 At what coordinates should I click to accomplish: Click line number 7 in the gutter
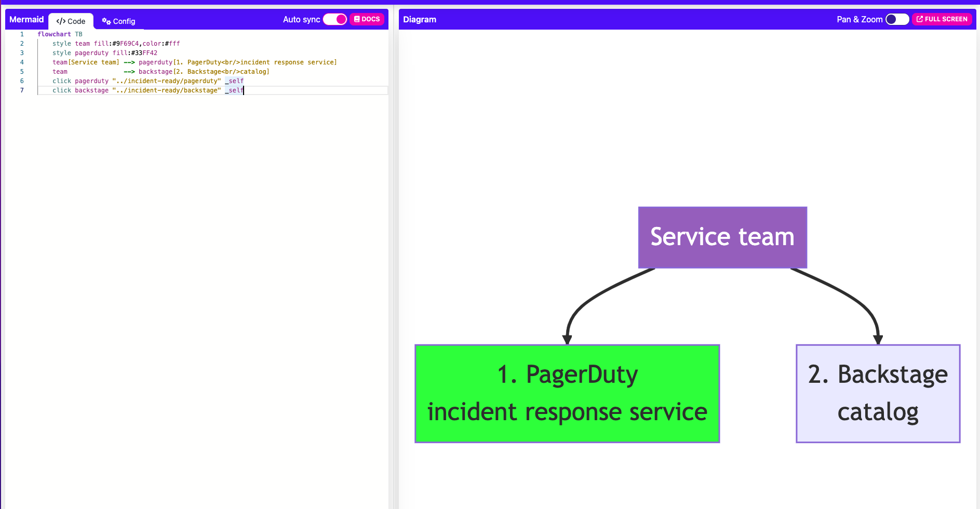point(22,90)
